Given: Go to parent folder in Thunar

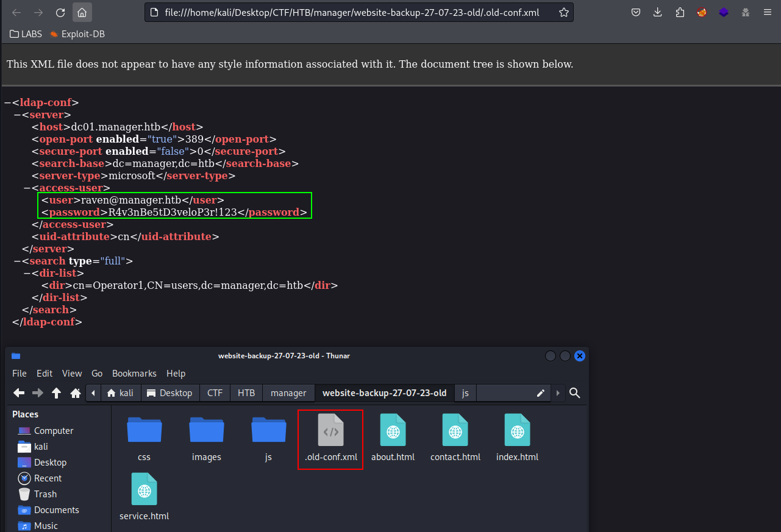Looking at the screenshot, I should click(x=57, y=393).
